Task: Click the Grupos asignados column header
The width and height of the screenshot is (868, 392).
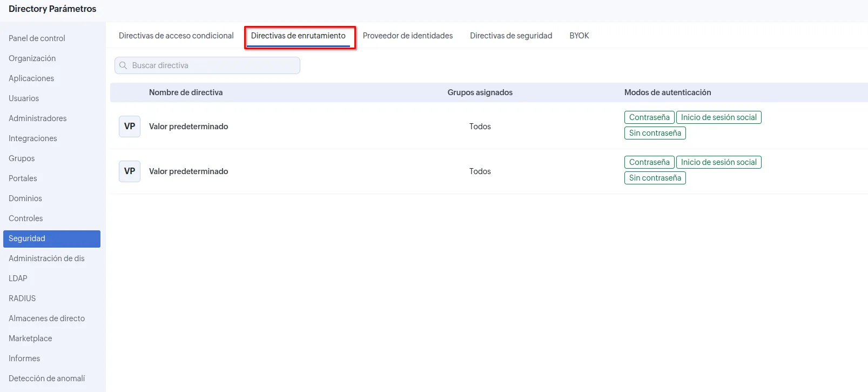Action: 480,92
